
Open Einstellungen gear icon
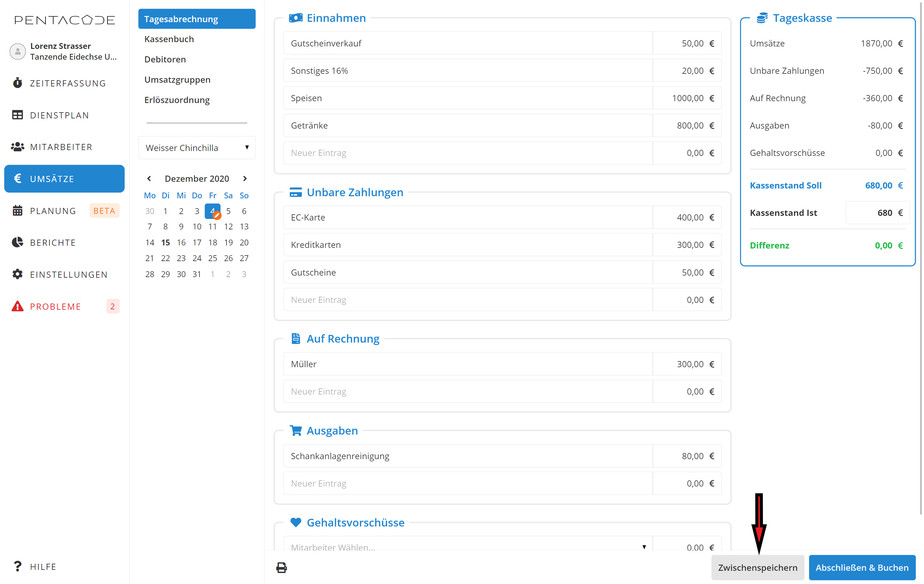(17, 274)
